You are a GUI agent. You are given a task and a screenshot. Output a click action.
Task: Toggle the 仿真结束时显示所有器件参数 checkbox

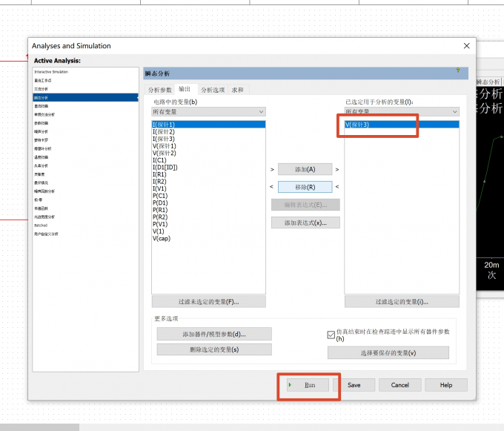331,335
